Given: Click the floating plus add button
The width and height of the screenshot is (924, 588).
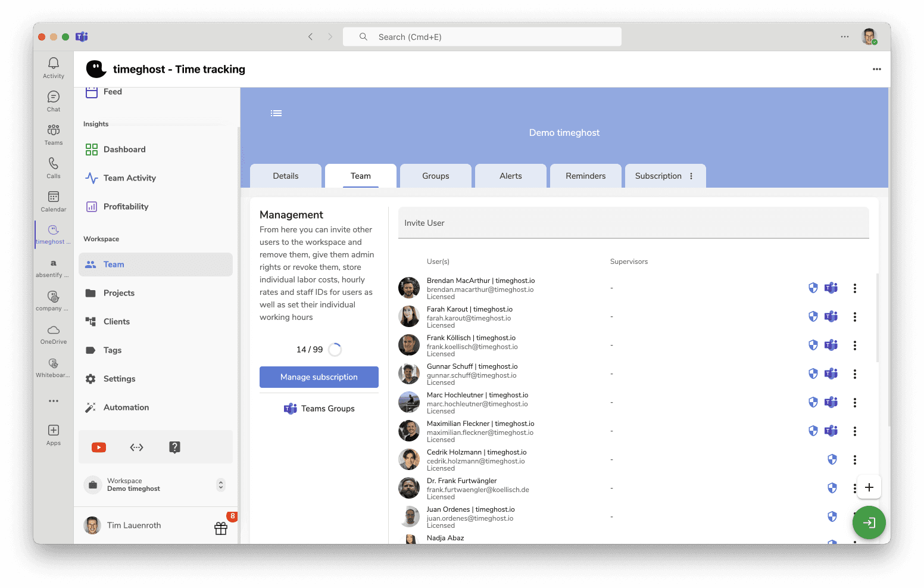Looking at the screenshot, I should point(869,487).
